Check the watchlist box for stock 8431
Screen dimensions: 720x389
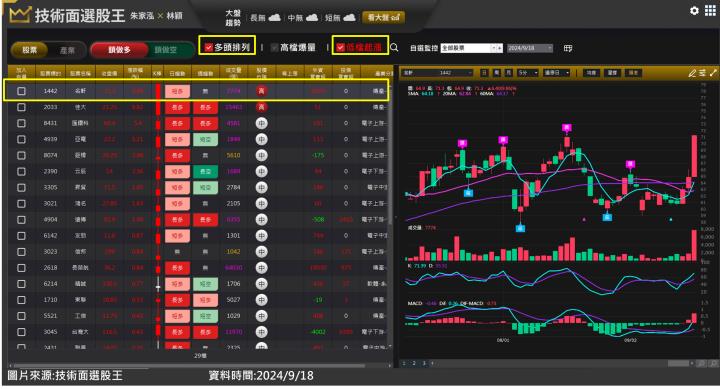[x=21, y=123]
